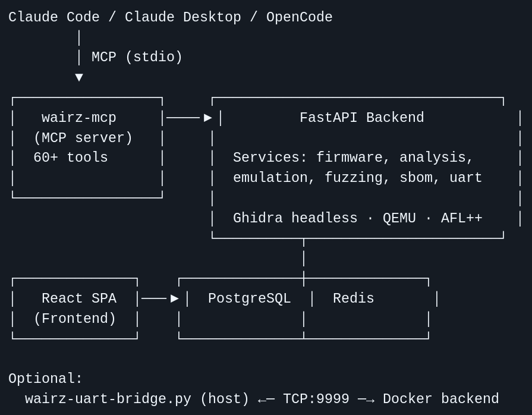Click the 'TCP:9999' text
The height and width of the screenshot is (415, 532).
(x=316, y=399)
